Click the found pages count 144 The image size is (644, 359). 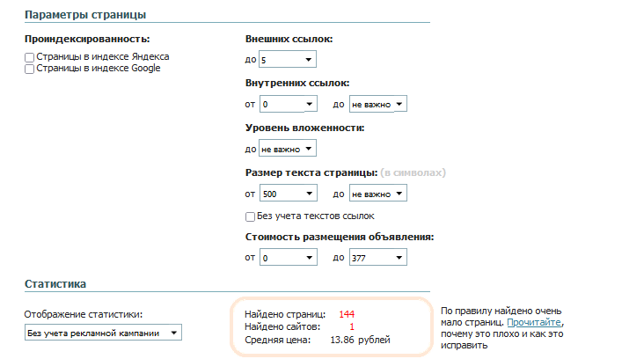[x=346, y=314]
